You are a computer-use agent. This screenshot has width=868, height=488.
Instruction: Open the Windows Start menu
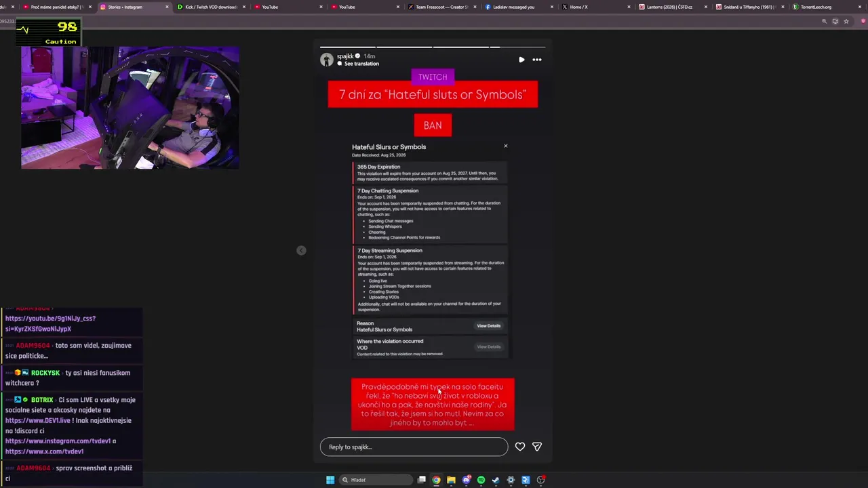click(330, 480)
